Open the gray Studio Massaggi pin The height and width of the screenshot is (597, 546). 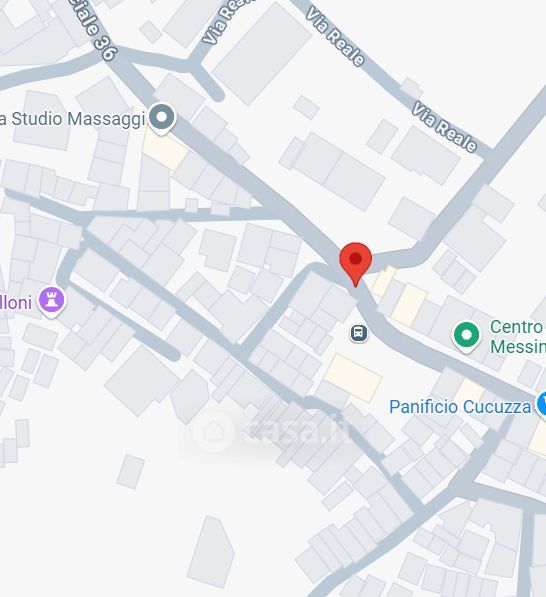coord(162,119)
